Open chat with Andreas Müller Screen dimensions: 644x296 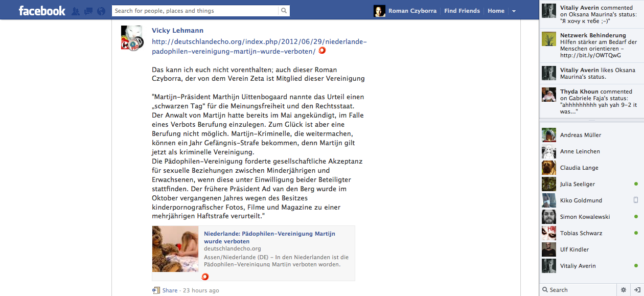click(x=591, y=135)
